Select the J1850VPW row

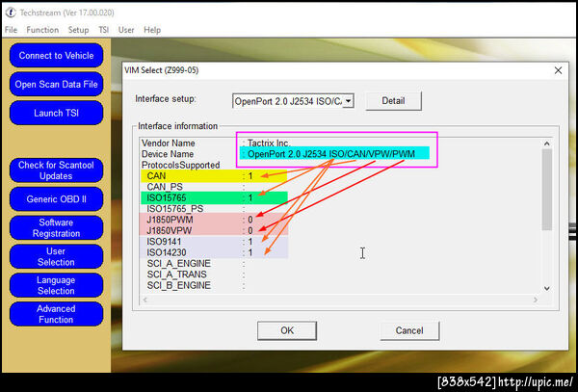341,230
